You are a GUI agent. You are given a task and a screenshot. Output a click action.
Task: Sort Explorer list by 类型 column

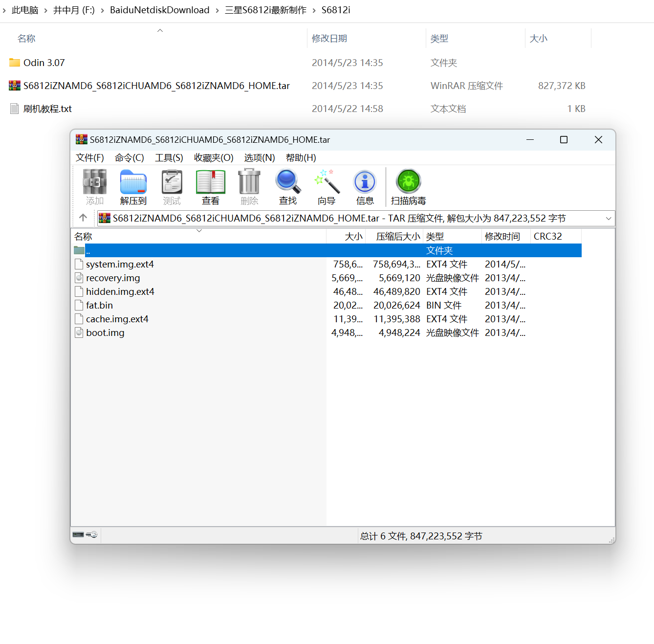pos(476,38)
